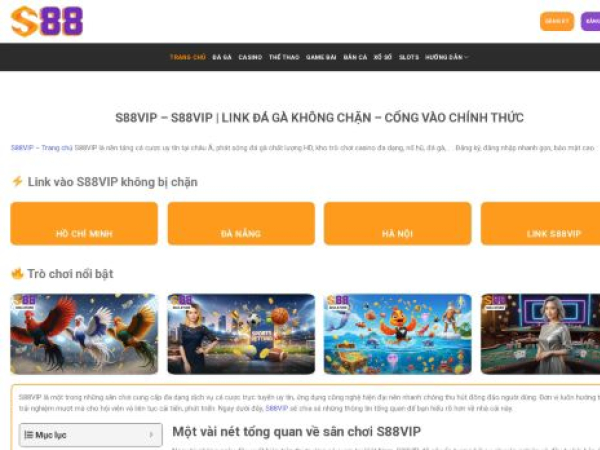Expand the Mục lục table of contents
The image size is (600, 450).
(x=91, y=435)
